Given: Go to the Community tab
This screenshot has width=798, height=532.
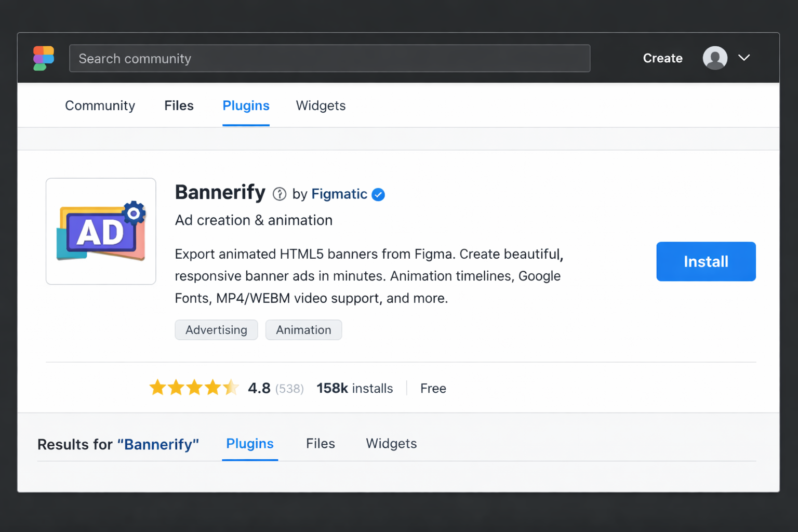Looking at the screenshot, I should click(100, 105).
